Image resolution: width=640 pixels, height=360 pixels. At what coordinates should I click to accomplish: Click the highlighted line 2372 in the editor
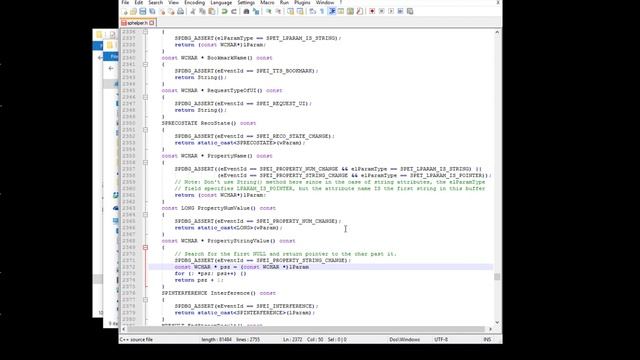click(320, 267)
